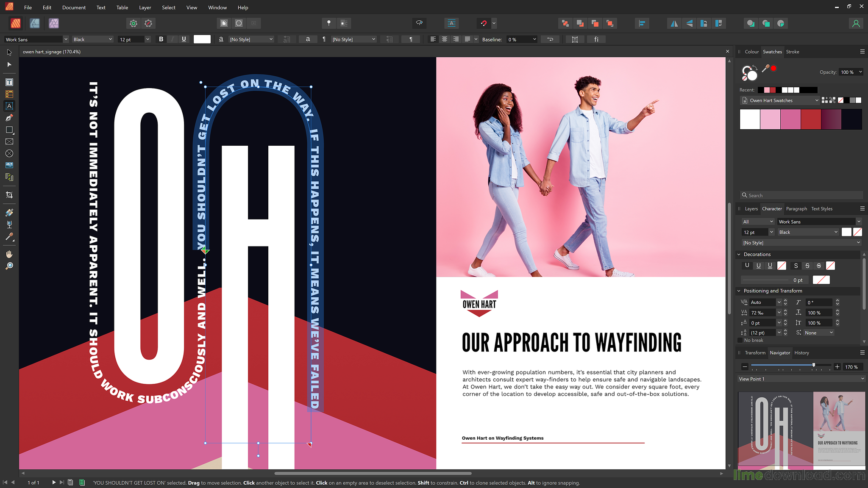This screenshot has height=488, width=868.
Task: Click the Swatches panel search field
Action: pyautogui.click(x=801, y=195)
